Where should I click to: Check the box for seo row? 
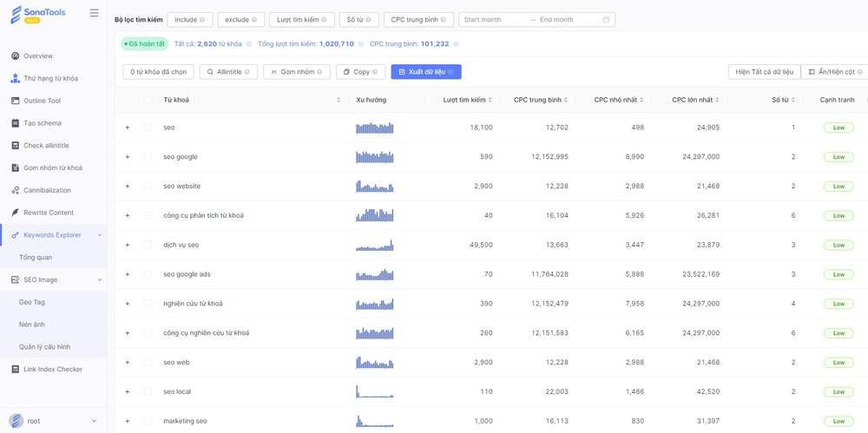click(x=148, y=128)
